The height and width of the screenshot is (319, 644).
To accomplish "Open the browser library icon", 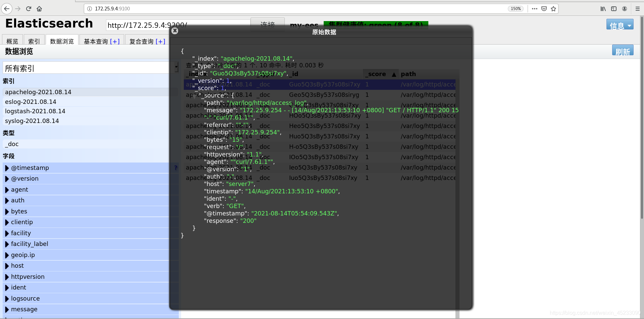I will [x=603, y=9].
